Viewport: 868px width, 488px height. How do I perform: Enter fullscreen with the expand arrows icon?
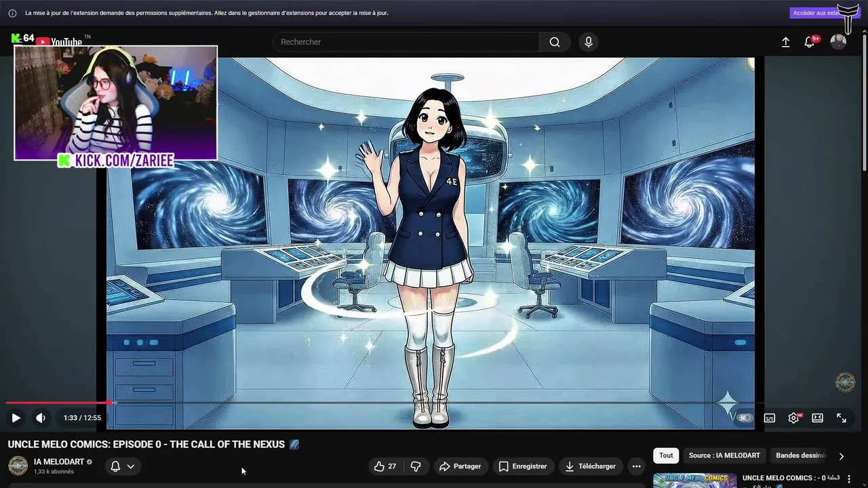tap(842, 418)
